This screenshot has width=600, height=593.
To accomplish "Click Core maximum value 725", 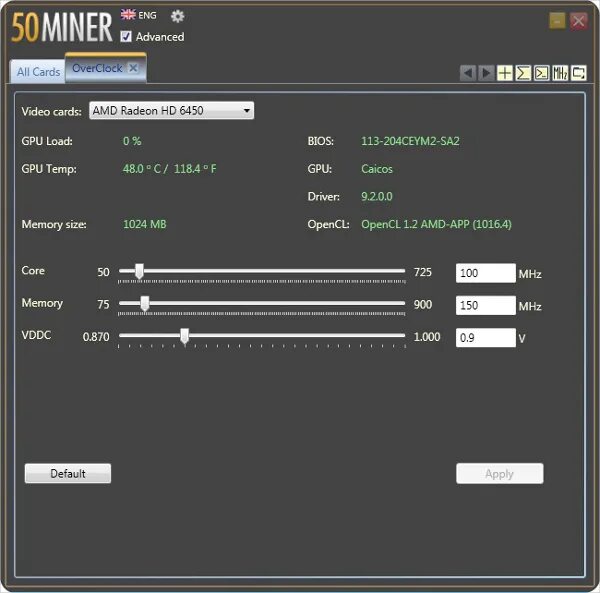I will (x=422, y=272).
